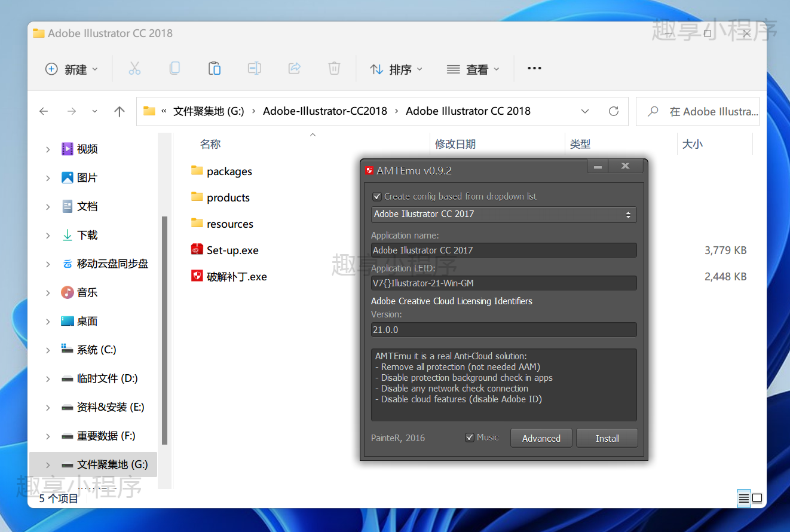Click the Application name input field

tap(504, 250)
